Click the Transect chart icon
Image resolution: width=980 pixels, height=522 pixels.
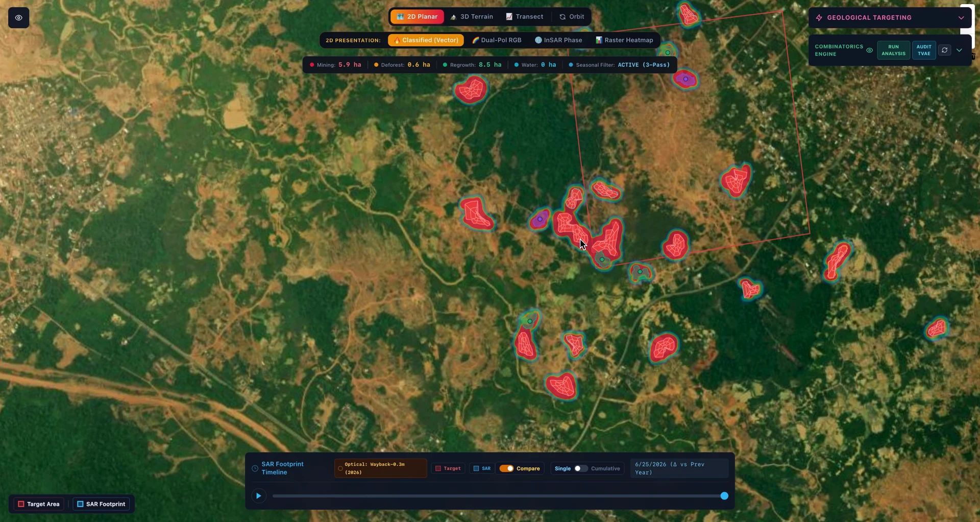pos(509,17)
